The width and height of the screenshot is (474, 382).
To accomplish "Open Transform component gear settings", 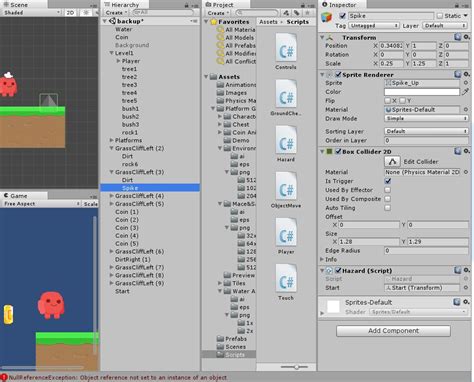I will coord(467,37).
